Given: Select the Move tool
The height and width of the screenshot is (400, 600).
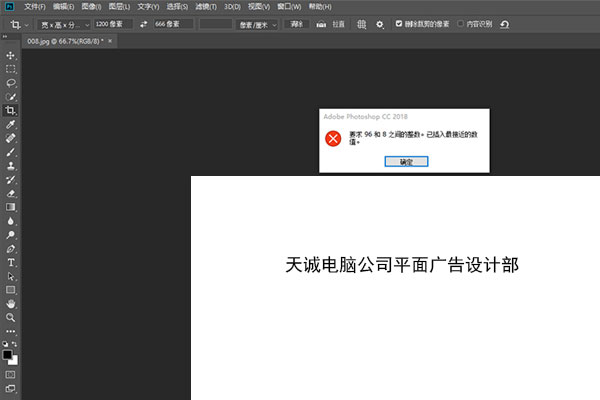Looking at the screenshot, I should [11, 56].
